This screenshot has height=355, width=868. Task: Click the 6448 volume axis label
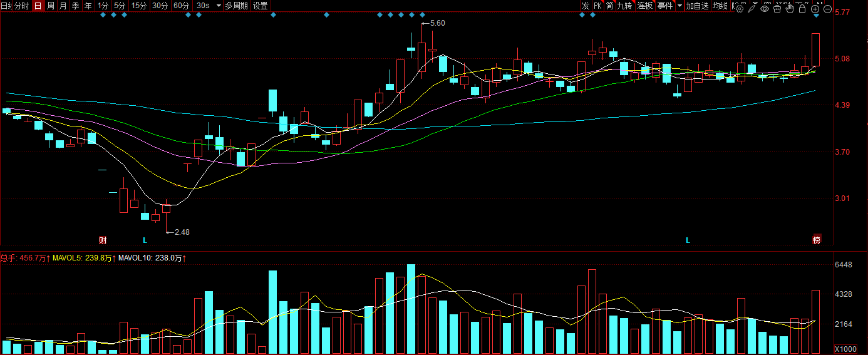point(844,265)
